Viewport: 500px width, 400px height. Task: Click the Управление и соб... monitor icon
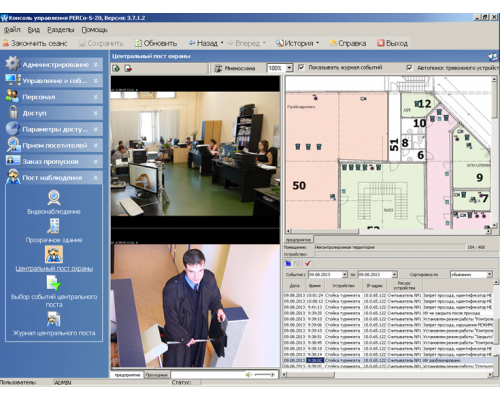coord(13,80)
